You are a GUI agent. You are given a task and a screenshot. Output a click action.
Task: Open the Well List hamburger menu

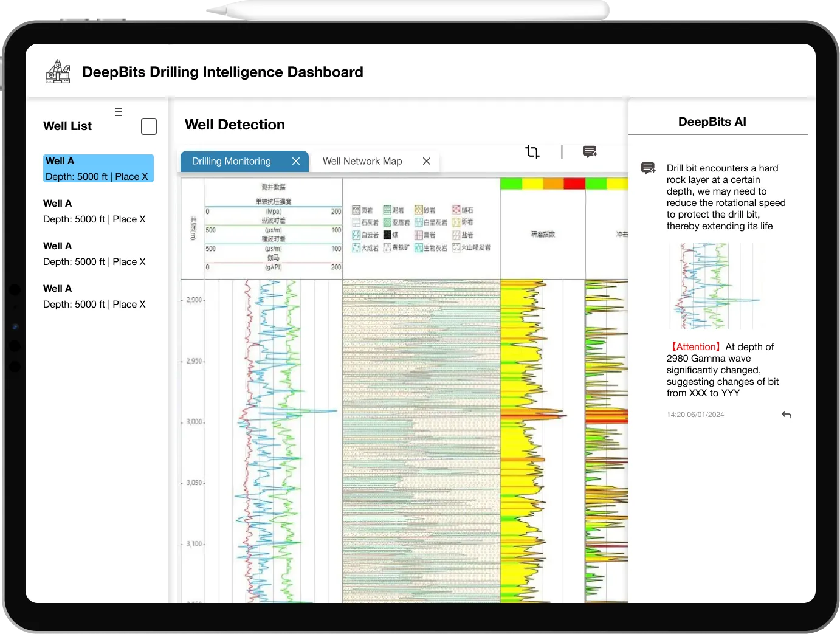click(119, 112)
